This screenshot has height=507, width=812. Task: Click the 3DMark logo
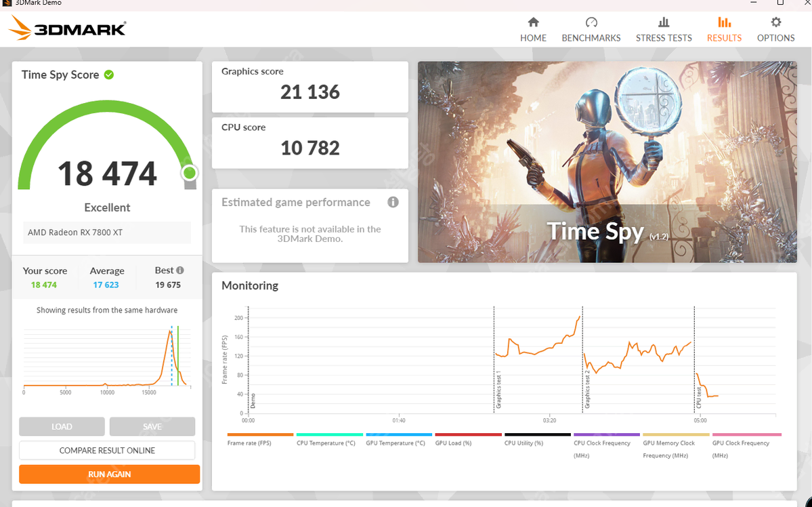click(67, 28)
